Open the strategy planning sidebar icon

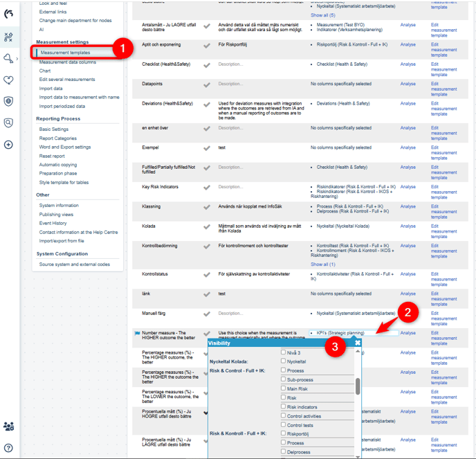(x=9, y=37)
